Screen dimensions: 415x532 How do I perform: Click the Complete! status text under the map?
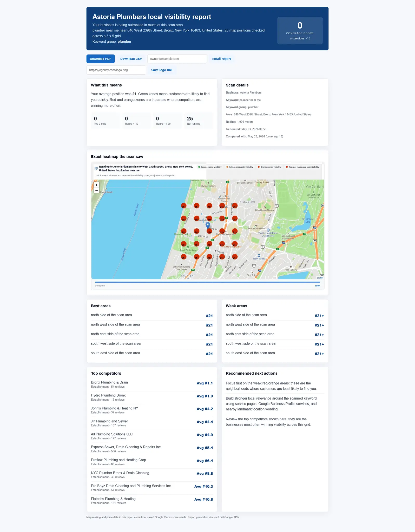point(100,286)
